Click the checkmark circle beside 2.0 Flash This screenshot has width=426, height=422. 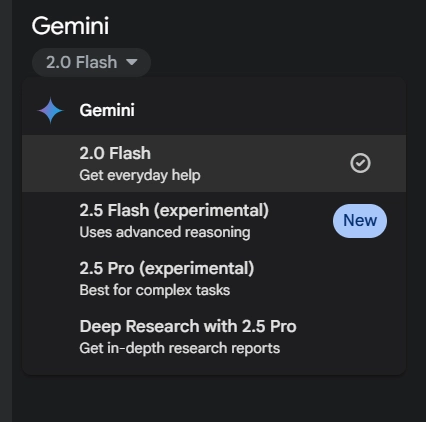(360, 163)
